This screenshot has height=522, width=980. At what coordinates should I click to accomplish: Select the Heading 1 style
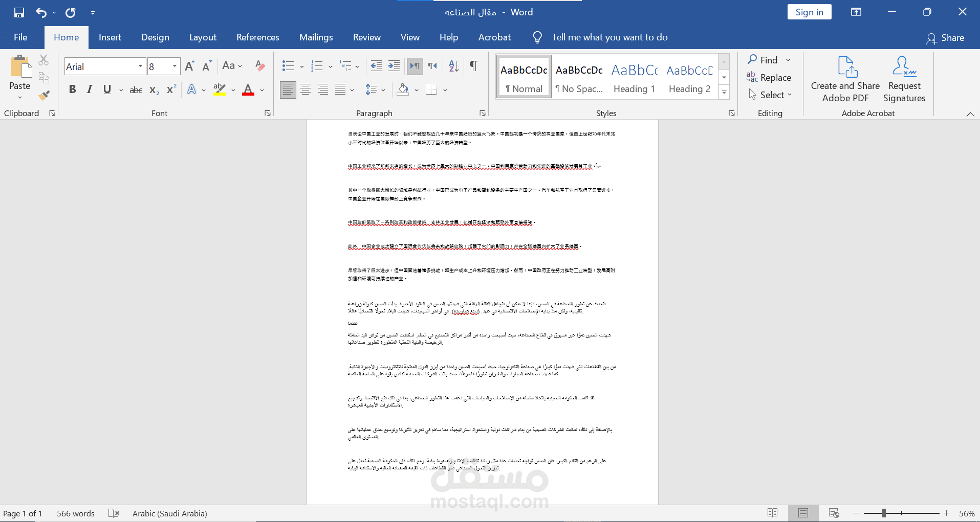tap(634, 77)
